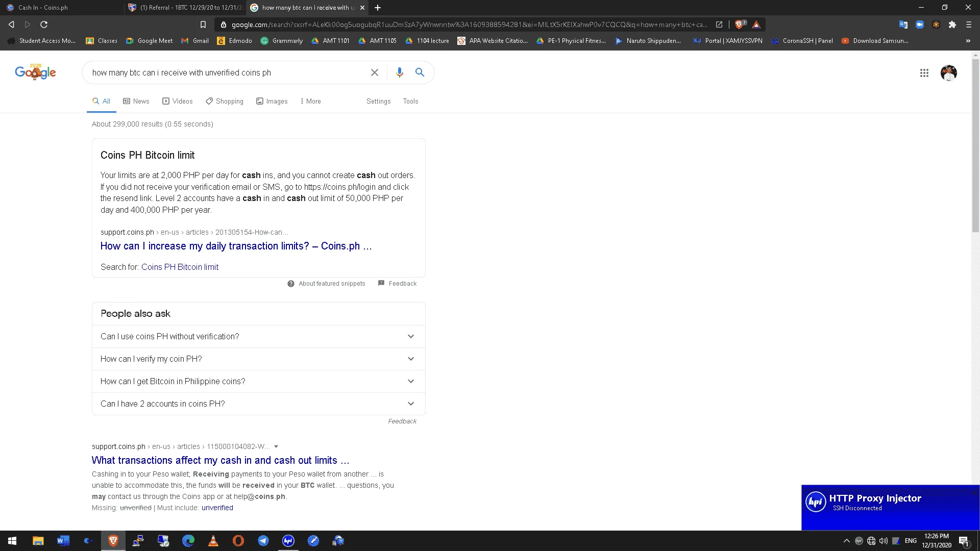Select the Shopping search tab
The image size is (980, 551).
225,101
